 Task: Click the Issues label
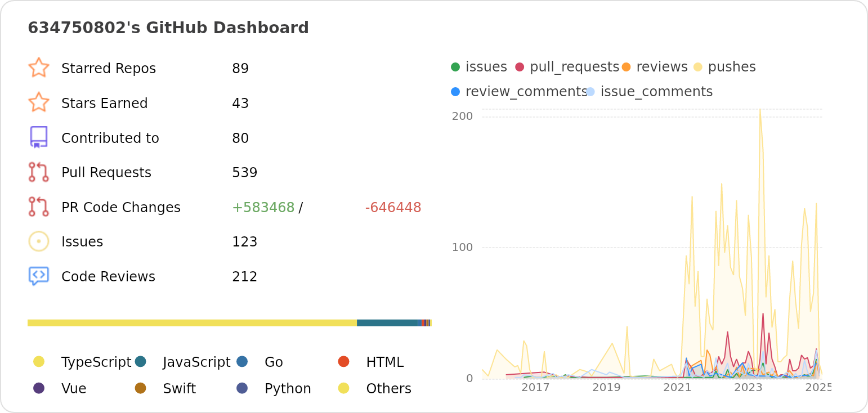tap(82, 242)
